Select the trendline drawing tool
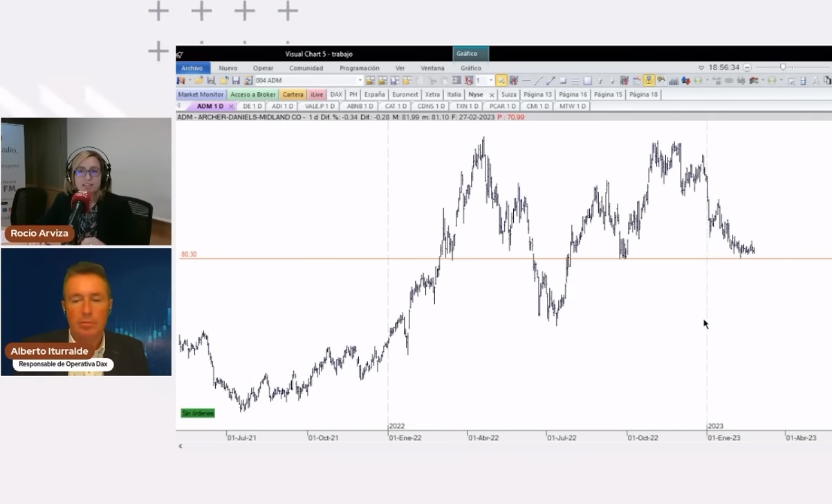 click(x=539, y=80)
